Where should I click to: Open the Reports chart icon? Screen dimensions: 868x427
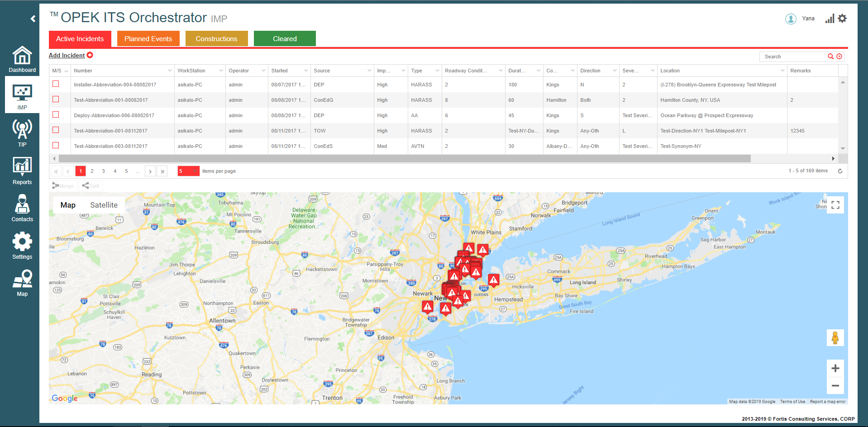(x=22, y=171)
